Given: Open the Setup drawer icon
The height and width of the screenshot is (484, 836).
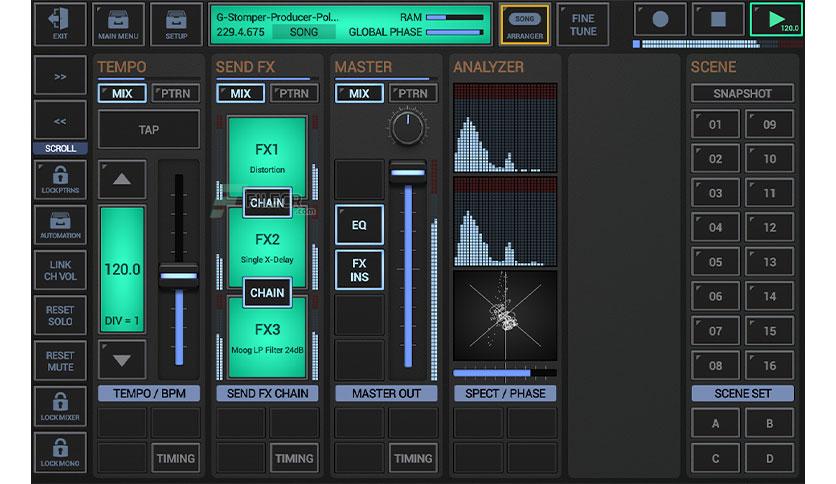Looking at the screenshot, I should [176, 24].
